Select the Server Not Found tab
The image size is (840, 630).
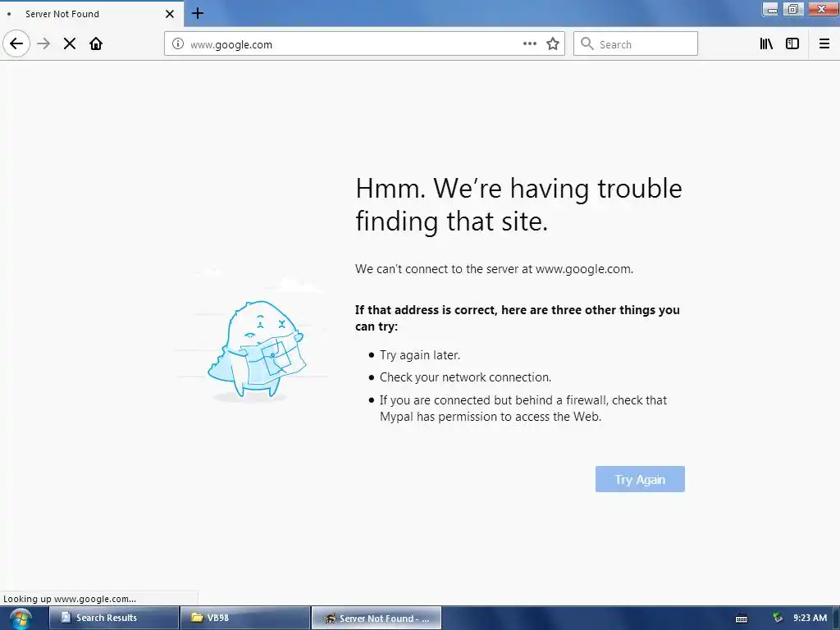click(92, 14)
